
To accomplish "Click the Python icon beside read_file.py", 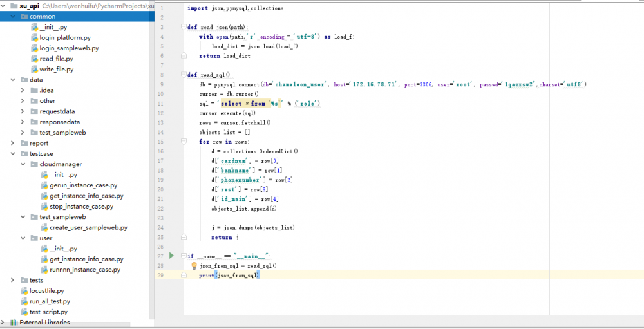I will pyautogui.click(x=33, y=59).
